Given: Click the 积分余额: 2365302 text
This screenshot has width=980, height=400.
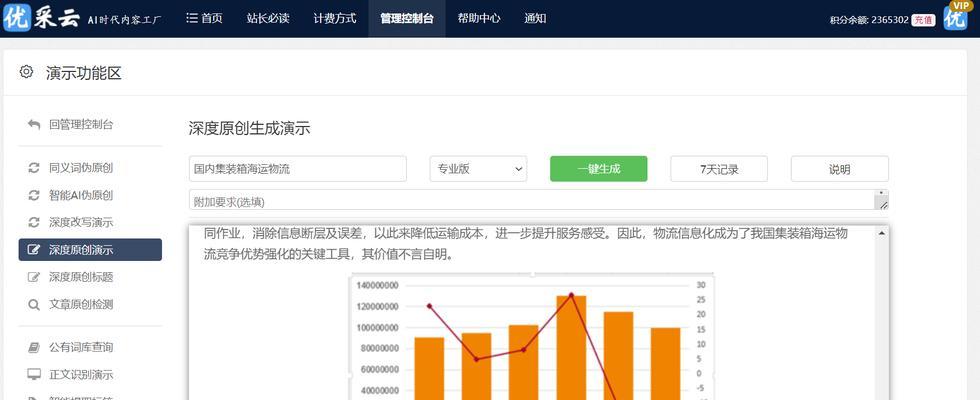Looking at the screenshot, I should pos(869,20).
